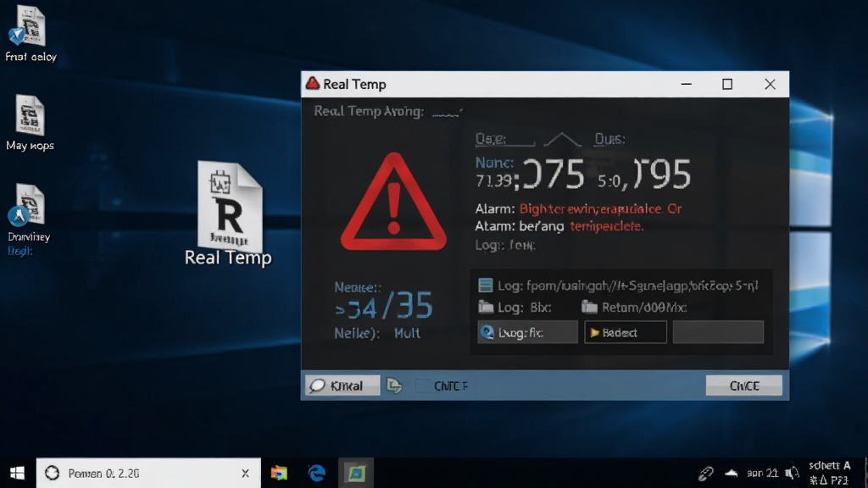This screenshot has height=488, width=868.
Task: Click the red warning triangle in Real Temp
Action: (393, 202)
